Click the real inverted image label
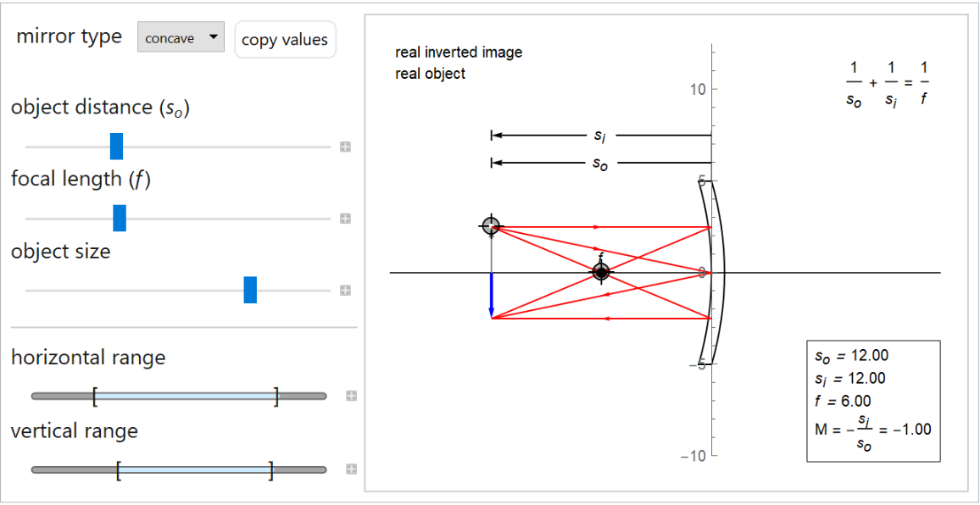The width and height of the screenshot is (980, 505). (x=459, y=53)
